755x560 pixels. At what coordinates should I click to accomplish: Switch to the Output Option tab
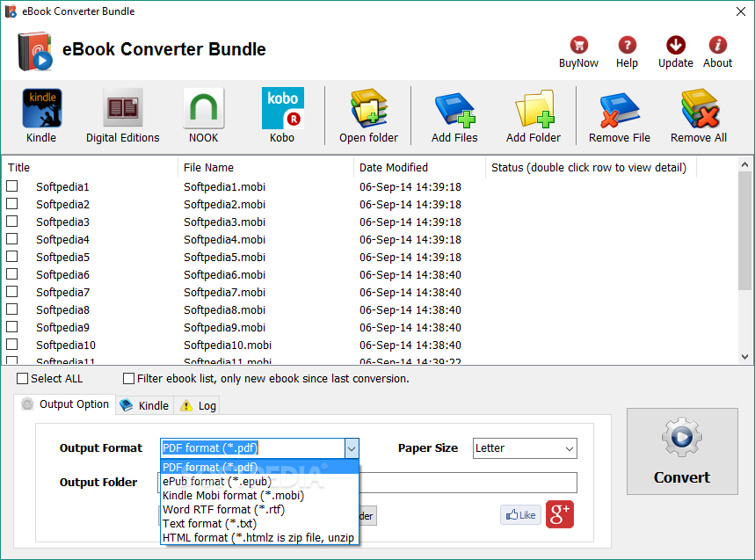[66, 404]
